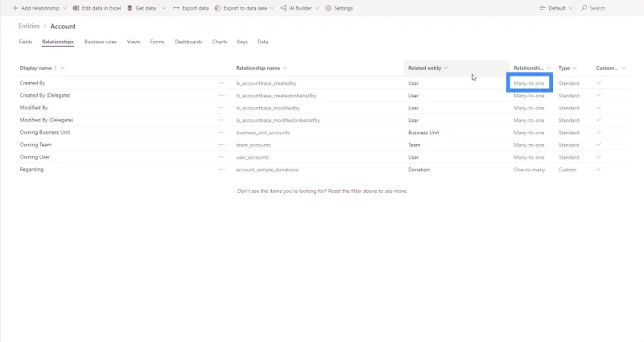The height and width of the screenshot is (342, 644).
Task: Open the Regarding relationship
Action: tap(31, 169)
